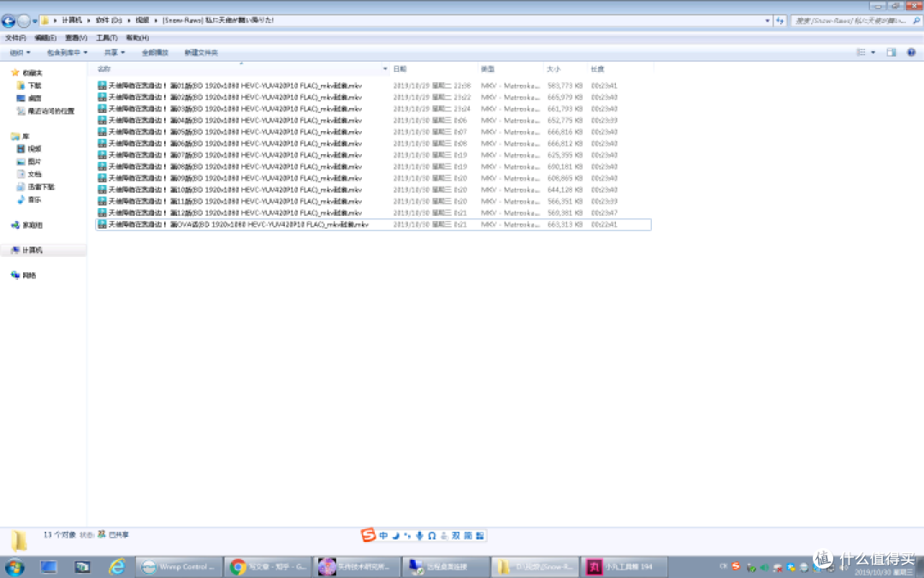Sort by the 长度 column header
The height and width of the screenshot is (578, 924).
coord(597,69)
